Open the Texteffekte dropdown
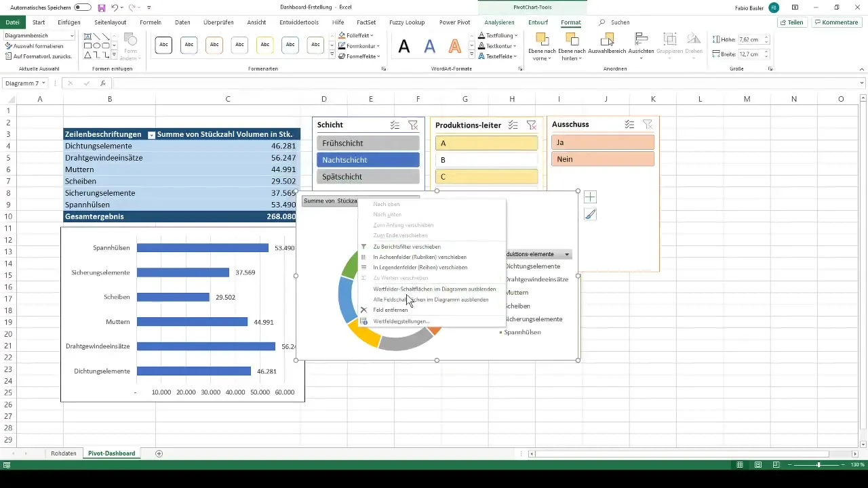Screen dimensions: 868x488 [497, 56]
